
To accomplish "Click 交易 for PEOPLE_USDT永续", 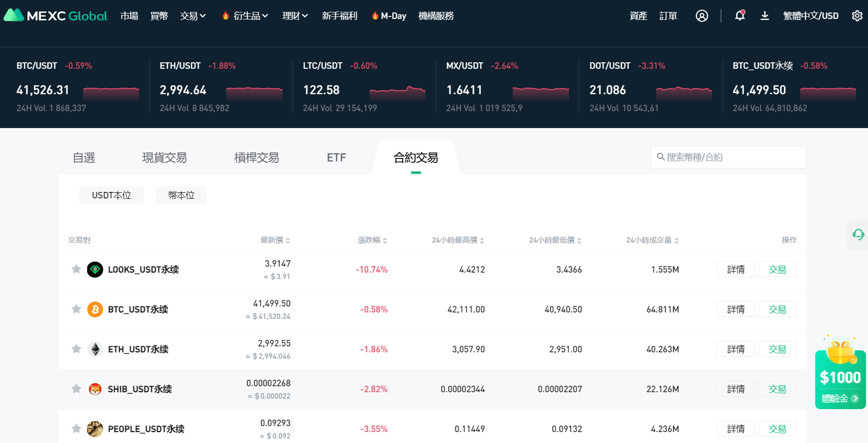I will 777,429.
